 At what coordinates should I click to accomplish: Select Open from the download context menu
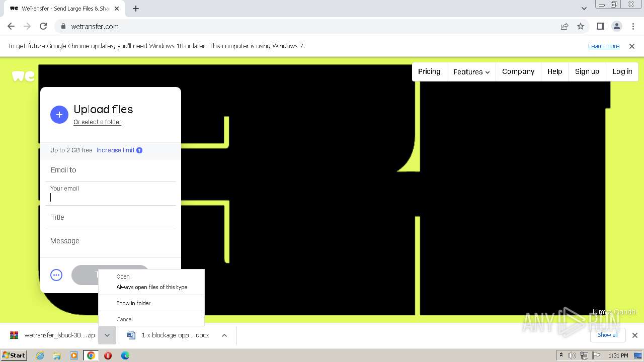(x=151, y=277)
